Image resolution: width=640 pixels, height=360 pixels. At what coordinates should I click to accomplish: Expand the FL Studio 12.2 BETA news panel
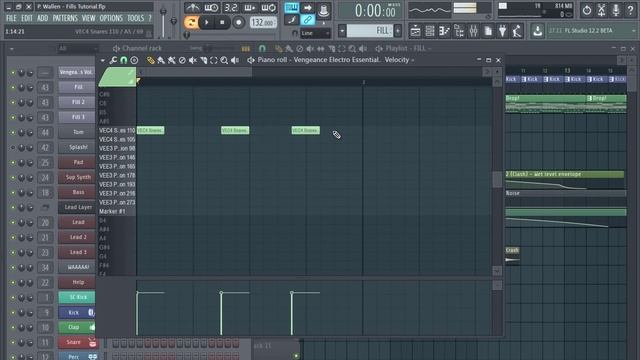[x=633, y=31]
